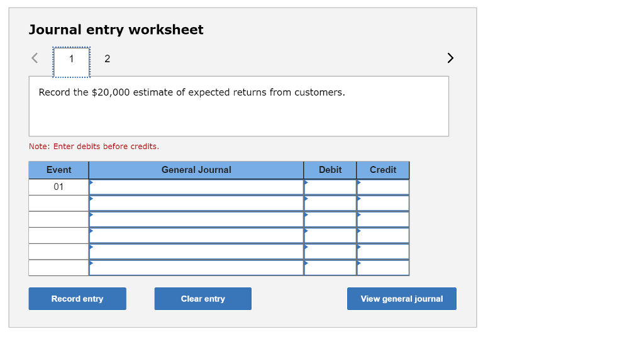Click the first row Credit field
Image resolution: width=644 pixels, height=354 pixels.
point(383,187)
